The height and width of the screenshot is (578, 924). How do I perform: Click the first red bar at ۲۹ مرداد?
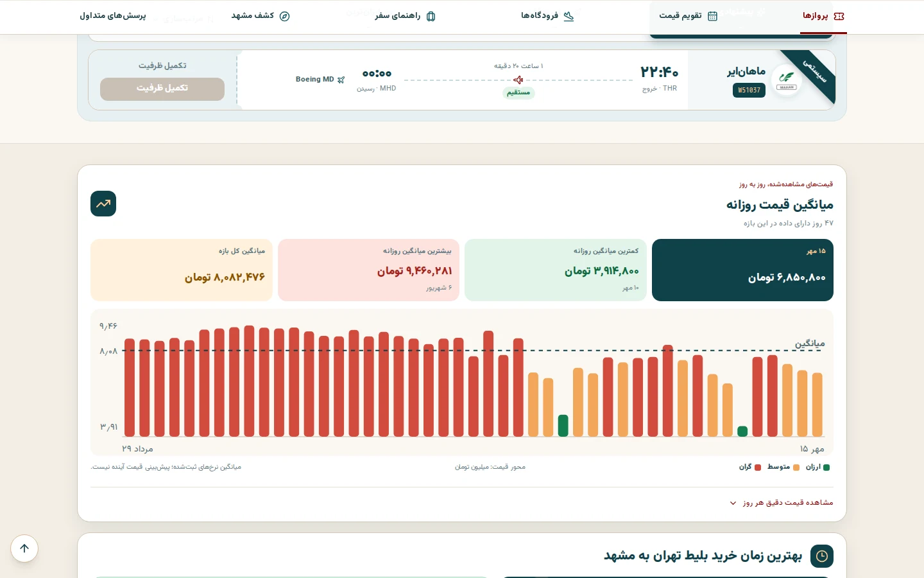click(130, 387)
